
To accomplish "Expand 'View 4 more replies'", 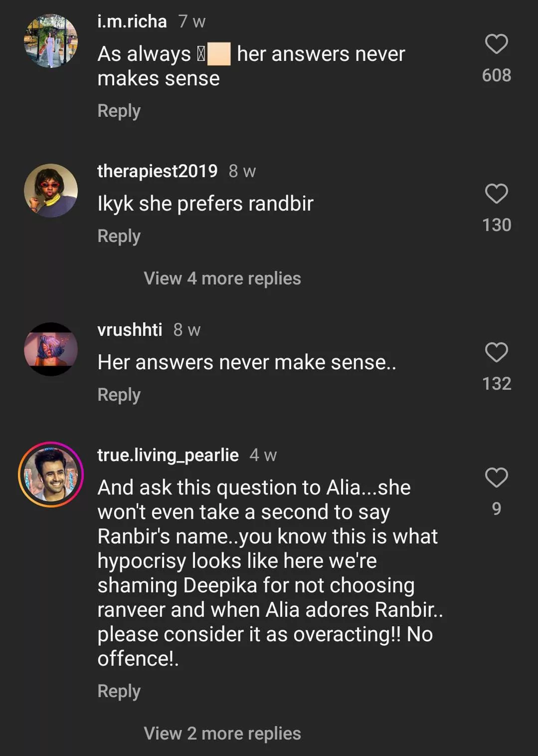I will [x=222, y=278].
